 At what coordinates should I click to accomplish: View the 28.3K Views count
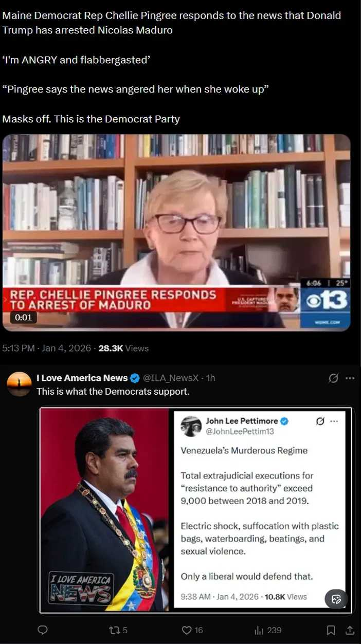click(123, 348)
